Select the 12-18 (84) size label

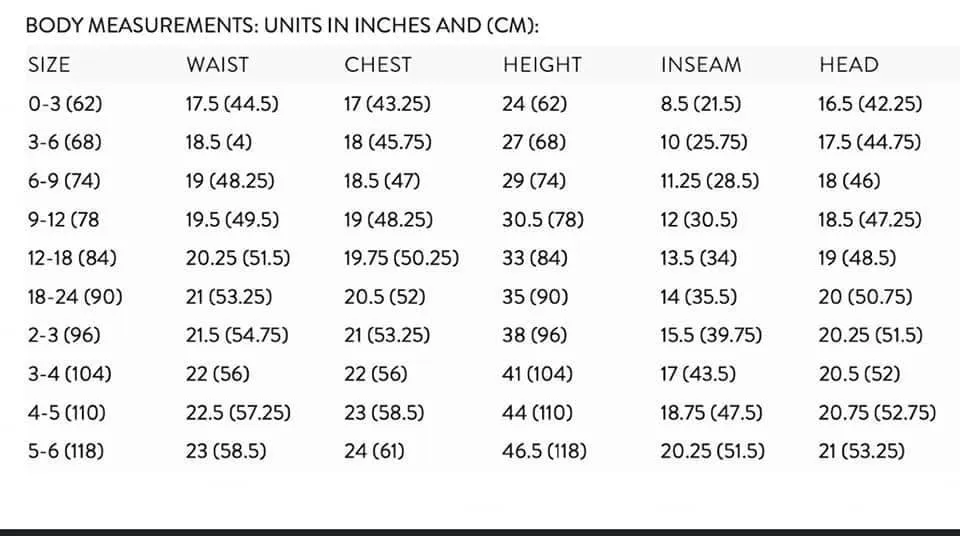72,258
